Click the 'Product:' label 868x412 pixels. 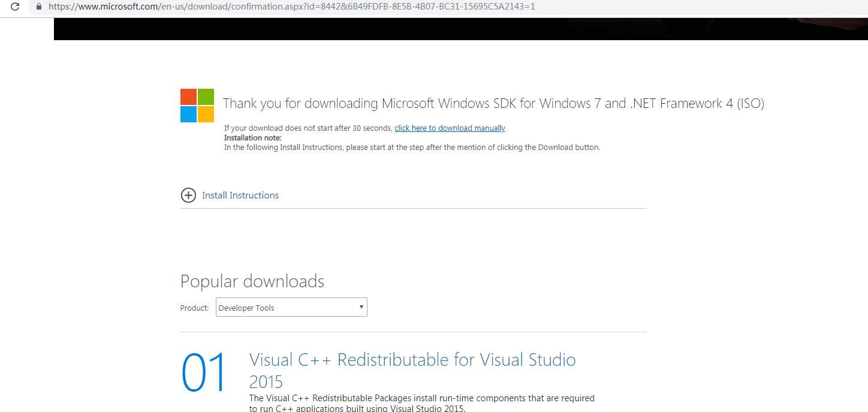click(x=195, y=308)
